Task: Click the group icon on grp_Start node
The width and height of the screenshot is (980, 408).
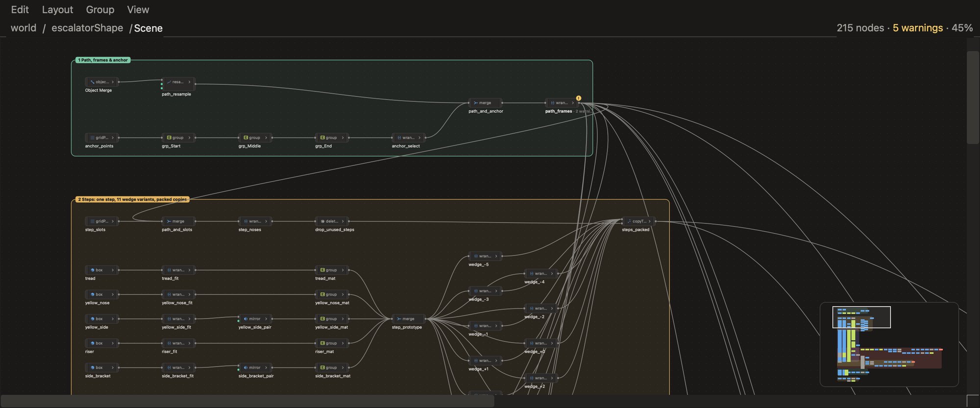Action: [x=169, y=138]
